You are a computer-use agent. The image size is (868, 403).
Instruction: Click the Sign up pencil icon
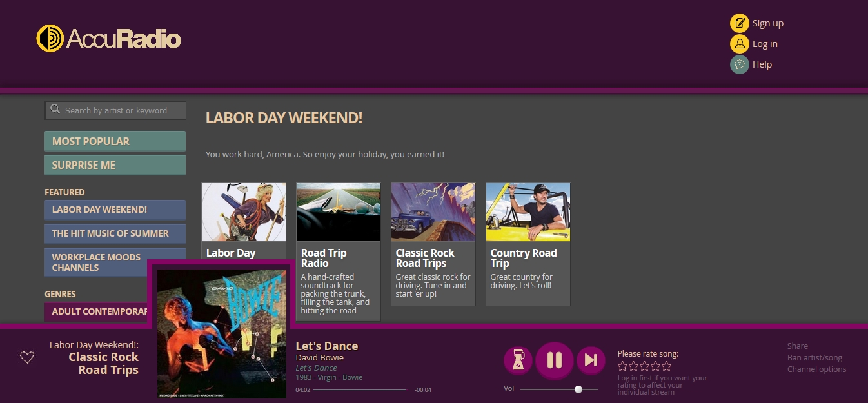[x=739, y=23]
